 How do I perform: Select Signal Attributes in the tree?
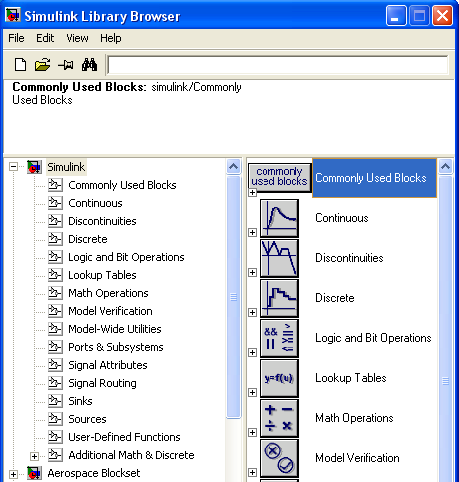(108, 365)
